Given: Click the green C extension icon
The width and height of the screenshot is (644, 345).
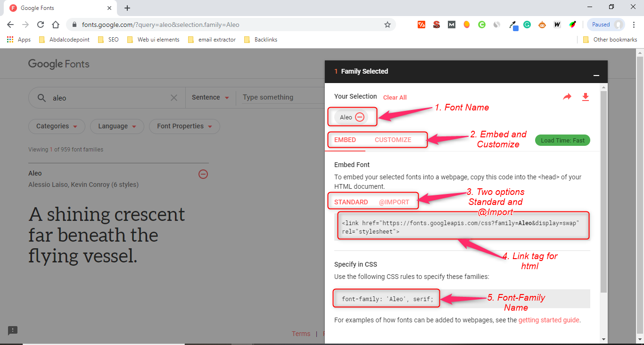Looking at the screenshot, I should (x=481, y=25).
